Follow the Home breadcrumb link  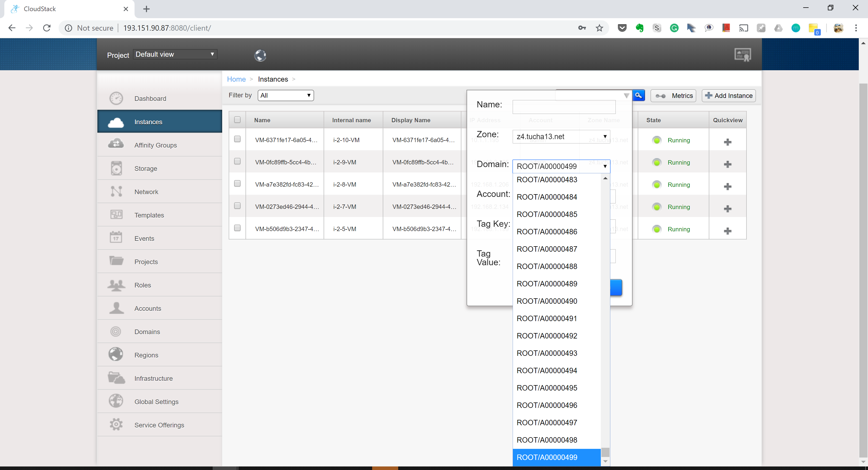point(236,79)
